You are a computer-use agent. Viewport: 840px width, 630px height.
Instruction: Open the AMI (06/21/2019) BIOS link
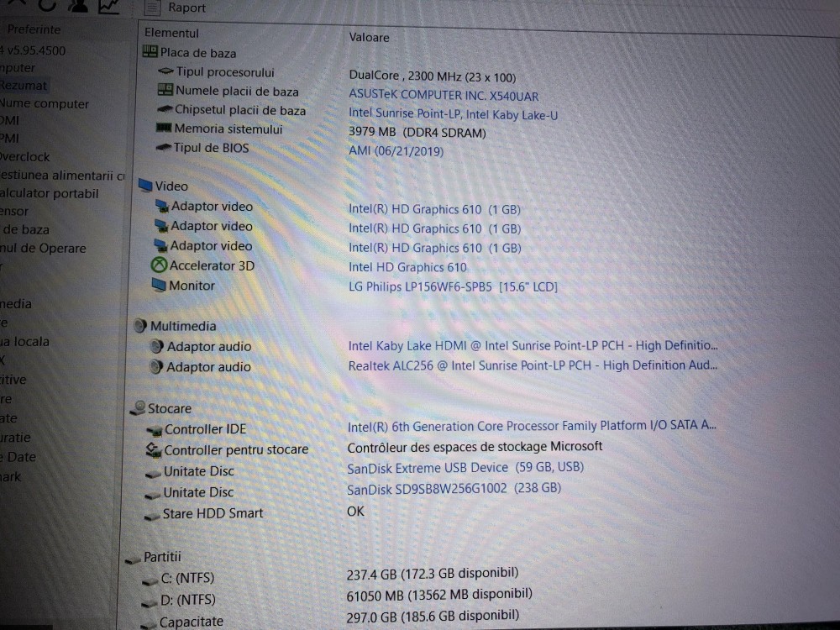pos(396,150)
